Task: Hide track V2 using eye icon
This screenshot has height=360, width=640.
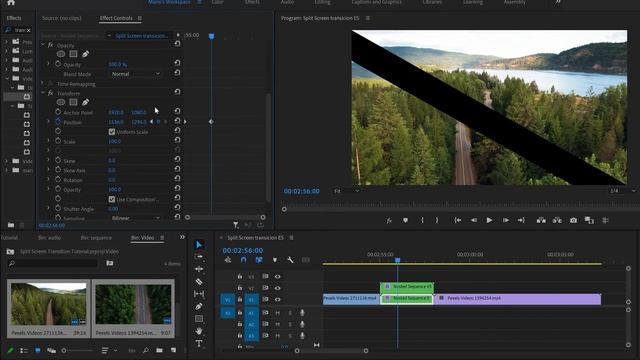Action: 278,288
